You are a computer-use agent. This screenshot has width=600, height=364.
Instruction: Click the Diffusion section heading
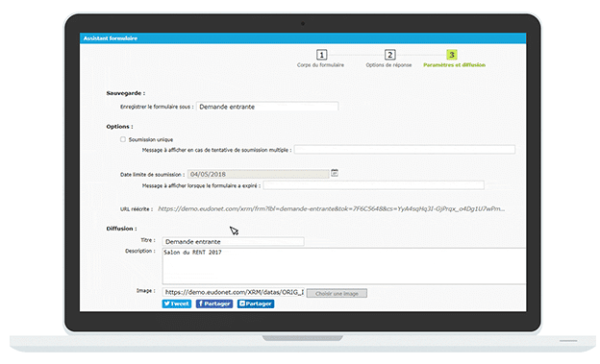click(121, 229)
